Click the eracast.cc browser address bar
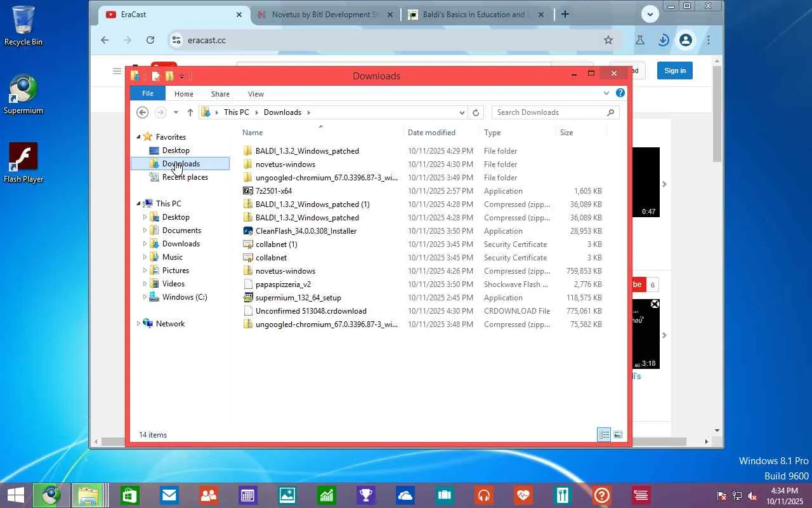The height and width of the screenshot is (508, 812). pos(393,40)
